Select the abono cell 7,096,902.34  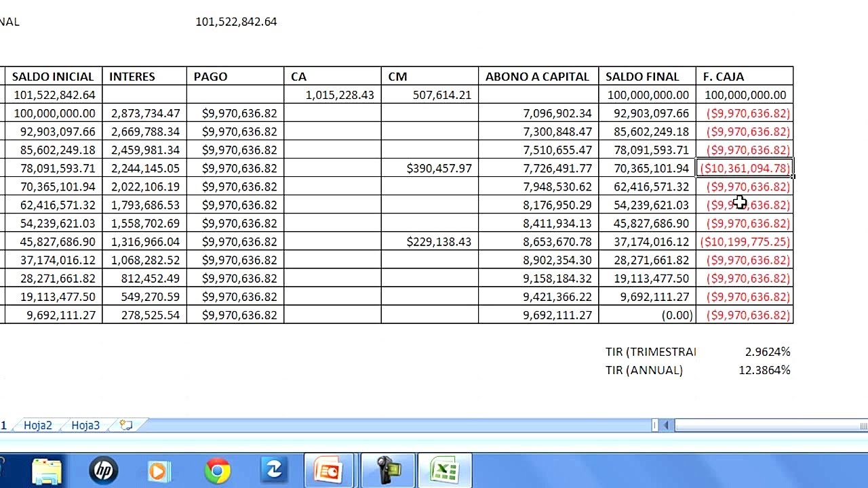pos(538,113)
